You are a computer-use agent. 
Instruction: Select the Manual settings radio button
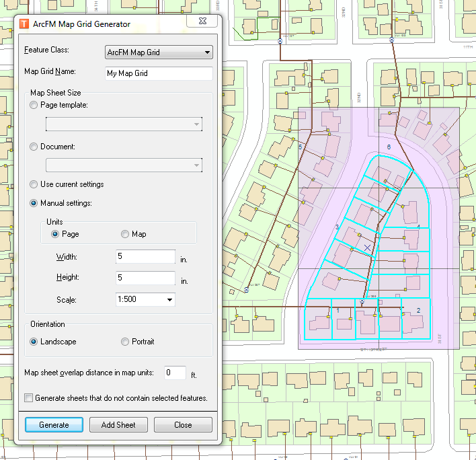click(34, 203)
